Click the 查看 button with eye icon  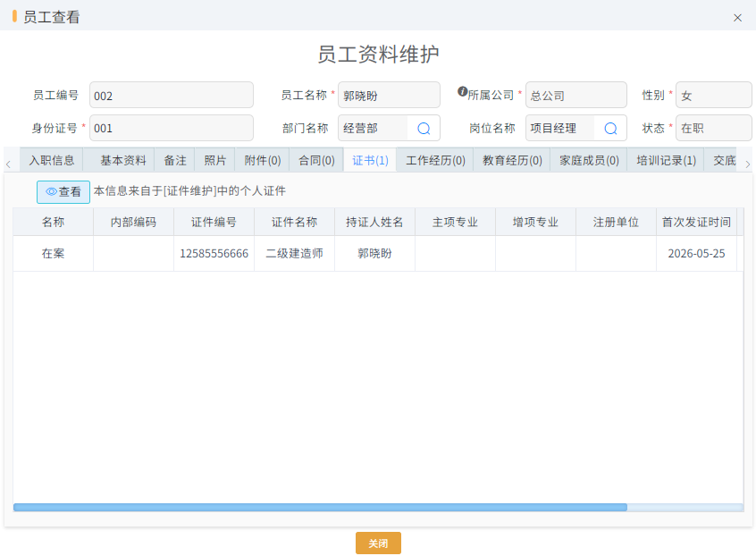[x=63, y=192]
